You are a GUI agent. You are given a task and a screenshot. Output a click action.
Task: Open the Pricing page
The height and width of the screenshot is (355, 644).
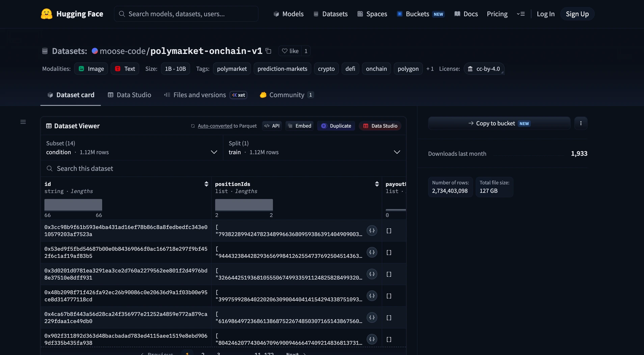(x=497, y=14)
